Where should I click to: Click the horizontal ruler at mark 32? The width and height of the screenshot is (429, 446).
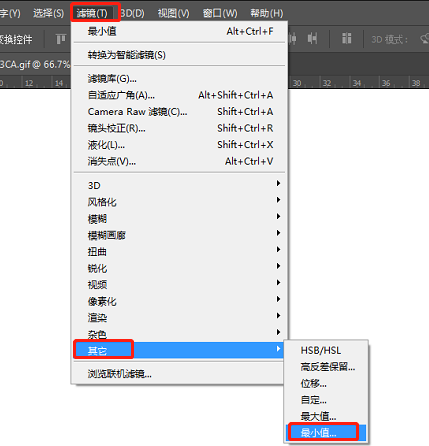327,83
